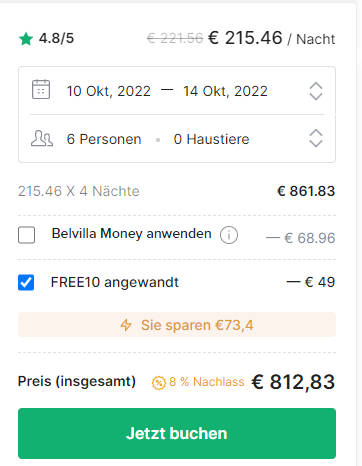The height and width of the screenshot is (466, 362).
Task: Click the 6 Personen field
Action: [104, 139]
